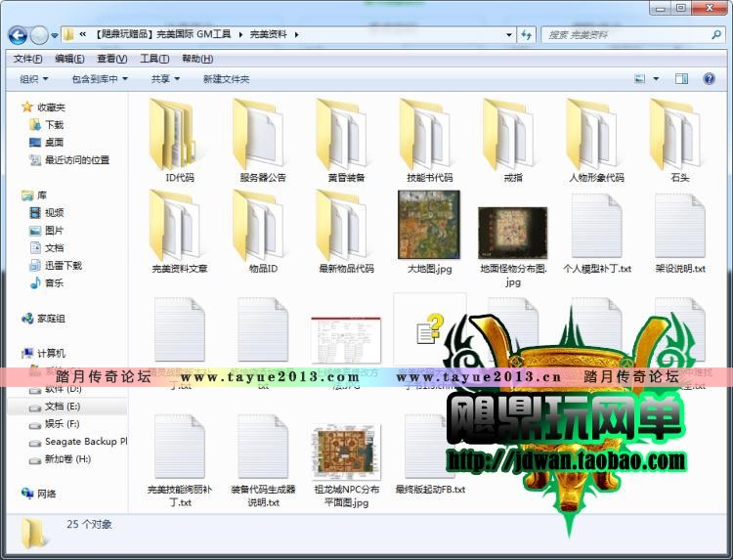This screenshot has width=733, height=560.
Task: Select the ID代码 folder
Action: [180, 141]
